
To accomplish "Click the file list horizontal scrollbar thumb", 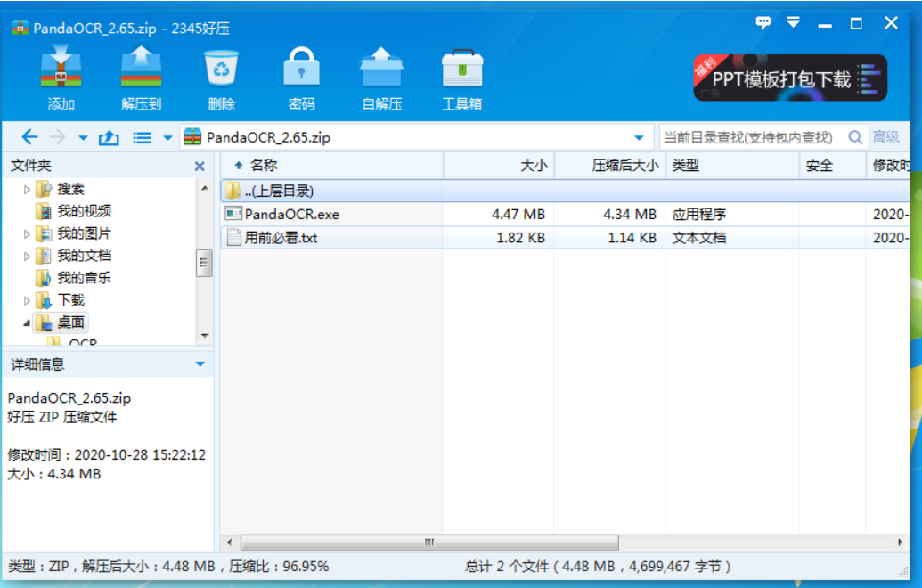I will click(x=429, y=543).
